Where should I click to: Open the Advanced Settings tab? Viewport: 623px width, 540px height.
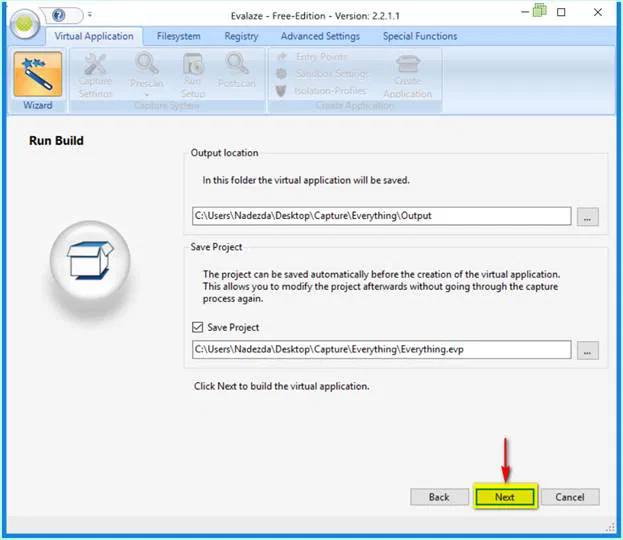point(320,36)
